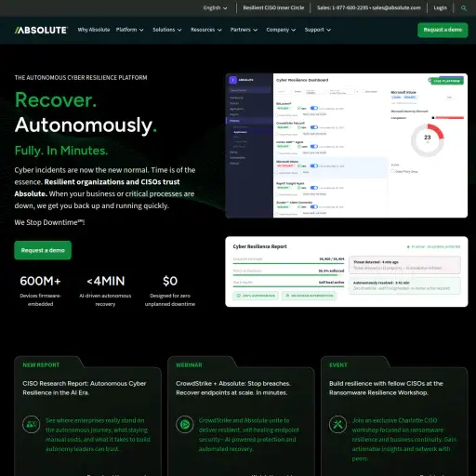Click the red compliance bar above the donut
476x476 pixels.
click(449, 118)
